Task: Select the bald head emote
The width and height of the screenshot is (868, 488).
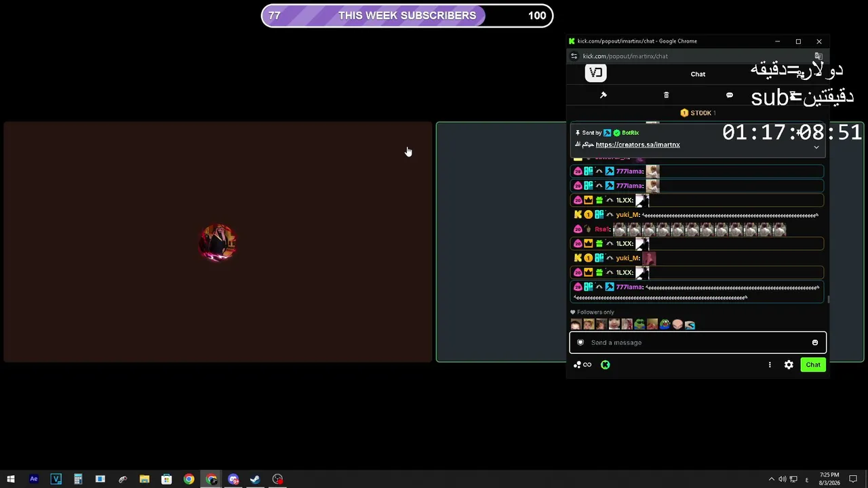Action: pos(677,325)
